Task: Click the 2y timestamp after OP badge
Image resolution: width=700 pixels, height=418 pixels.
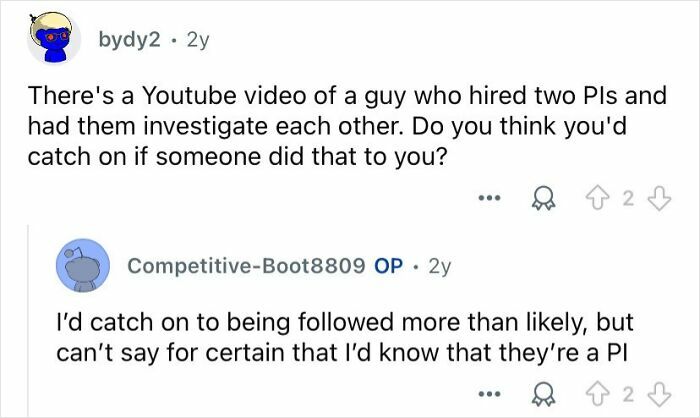Action: tap(439, 266)
